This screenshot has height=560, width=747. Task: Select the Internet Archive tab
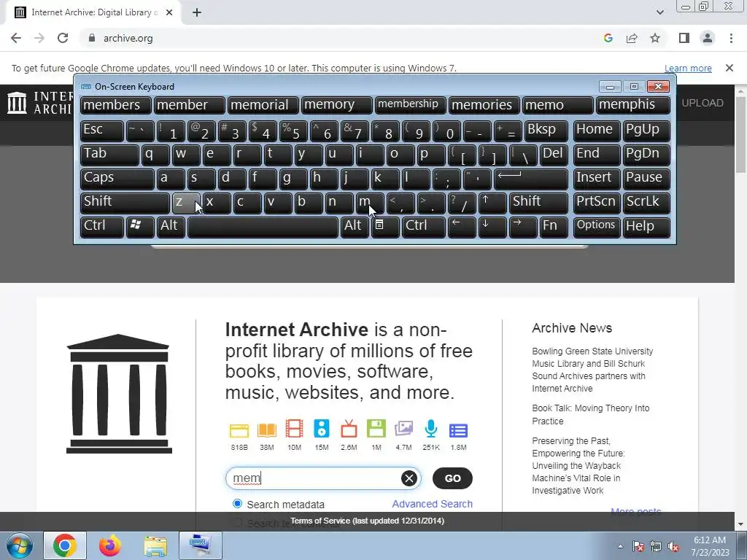pyautogui.click(x=93, y=13)
